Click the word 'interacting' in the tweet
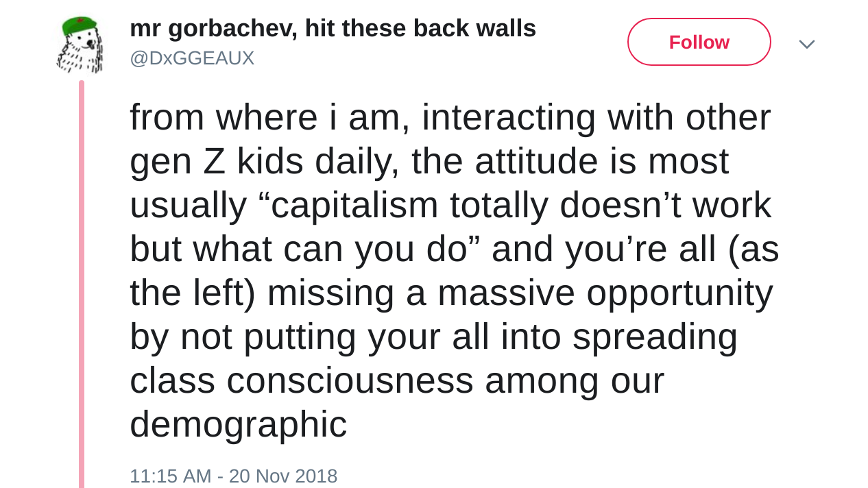 [x=509, y=117]
